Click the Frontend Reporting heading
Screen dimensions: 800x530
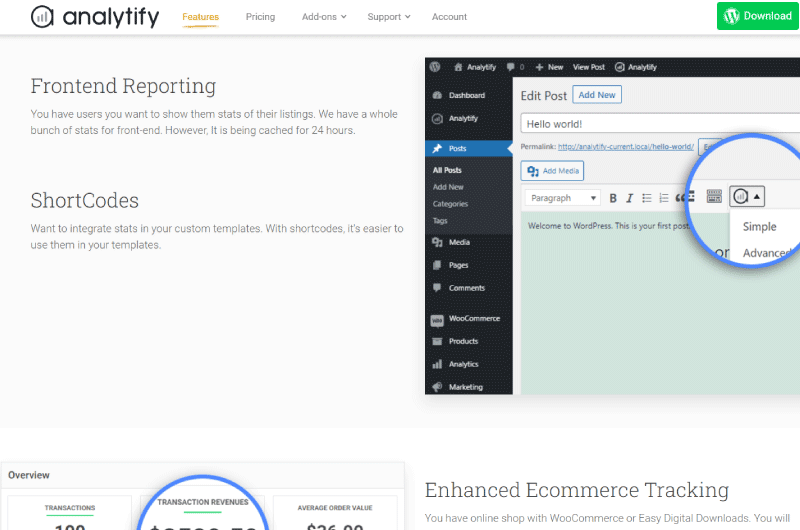pyautogui.click(x=123, y=86)
